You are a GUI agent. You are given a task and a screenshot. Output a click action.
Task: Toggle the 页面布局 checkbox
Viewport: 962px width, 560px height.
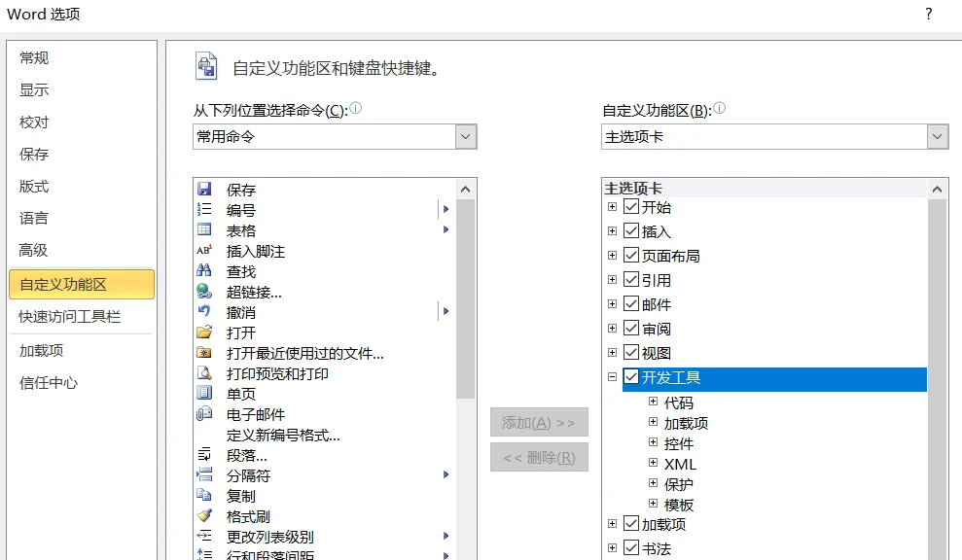point(630,255)
